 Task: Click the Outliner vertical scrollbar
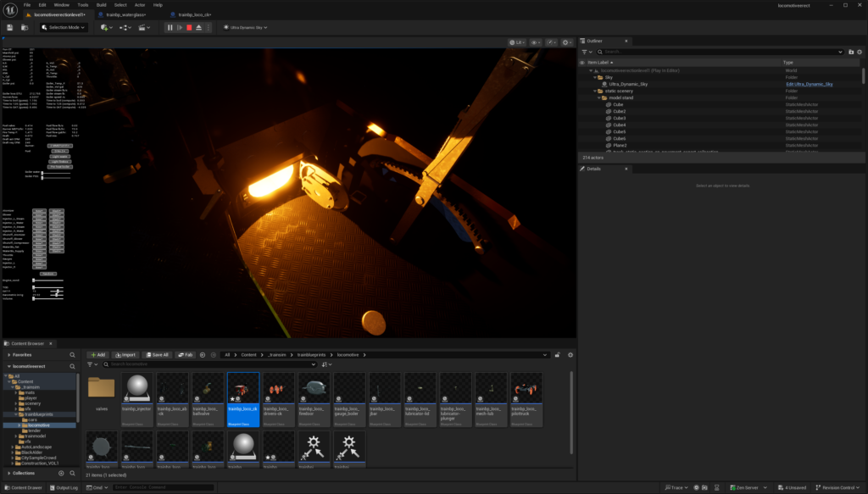863,76
